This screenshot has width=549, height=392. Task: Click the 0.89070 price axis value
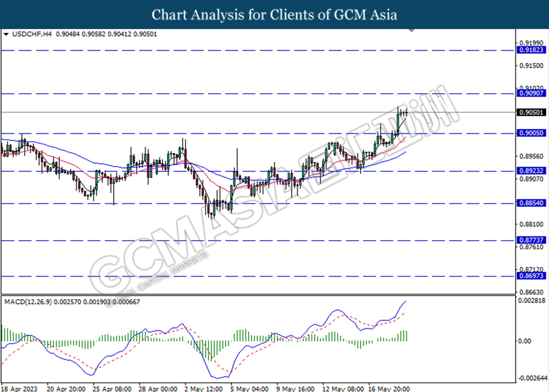pyautogui.click(x=531, y=179)
